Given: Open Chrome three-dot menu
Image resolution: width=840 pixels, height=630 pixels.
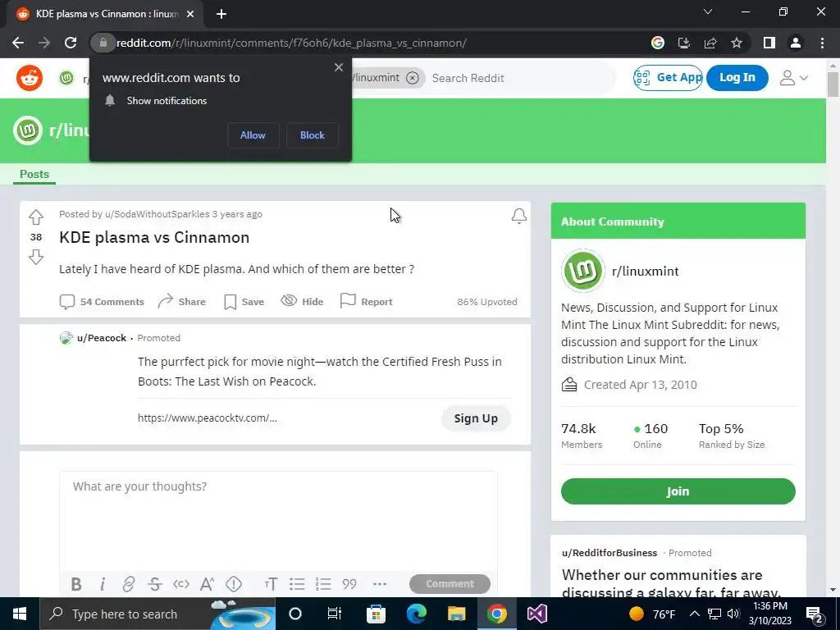Looking at the screenshot, I should point(822,43).
